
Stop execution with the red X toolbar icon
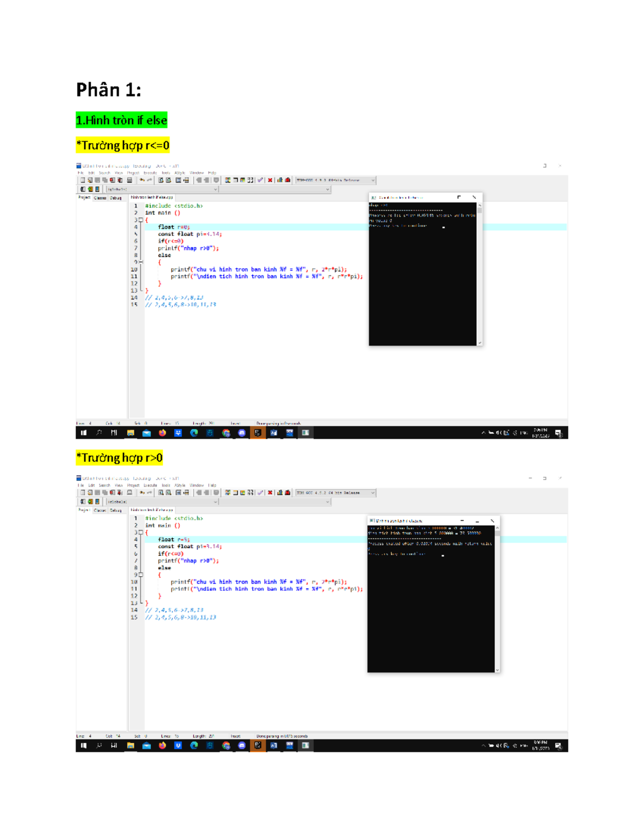click(x=270, y=180)
